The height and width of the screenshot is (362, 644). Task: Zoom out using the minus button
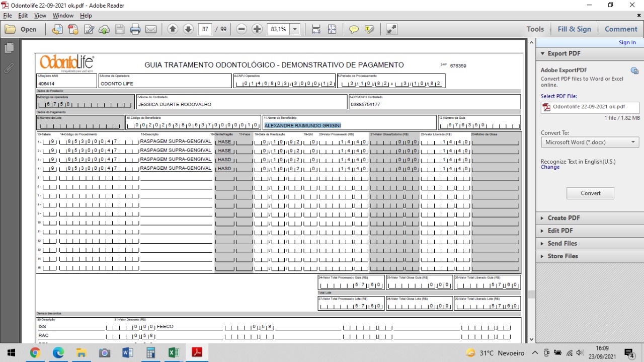[x=242, y=29]
